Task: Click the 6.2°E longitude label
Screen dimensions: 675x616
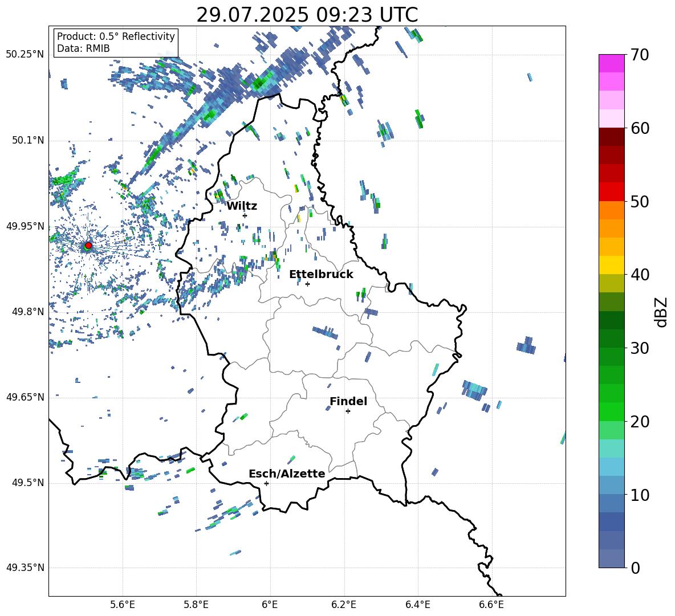Action: (344, 605)
